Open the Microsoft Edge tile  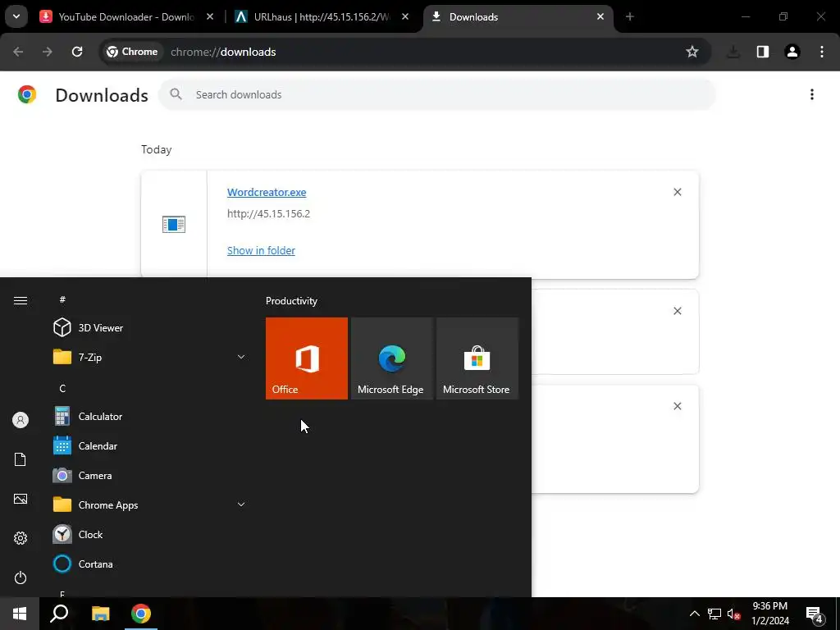coord(391,358)
